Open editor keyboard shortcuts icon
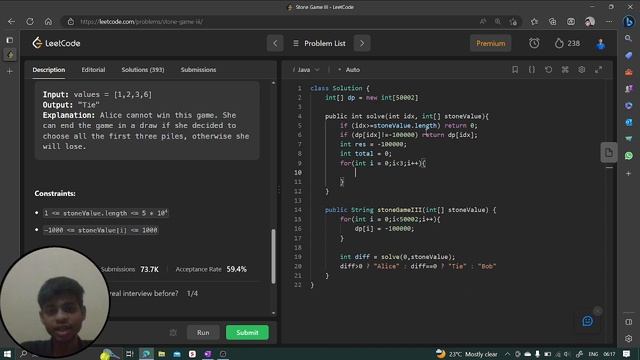Image resolution: width=640 pixels, height=360 pixels. pyautogui.click(x=565, y=70)
